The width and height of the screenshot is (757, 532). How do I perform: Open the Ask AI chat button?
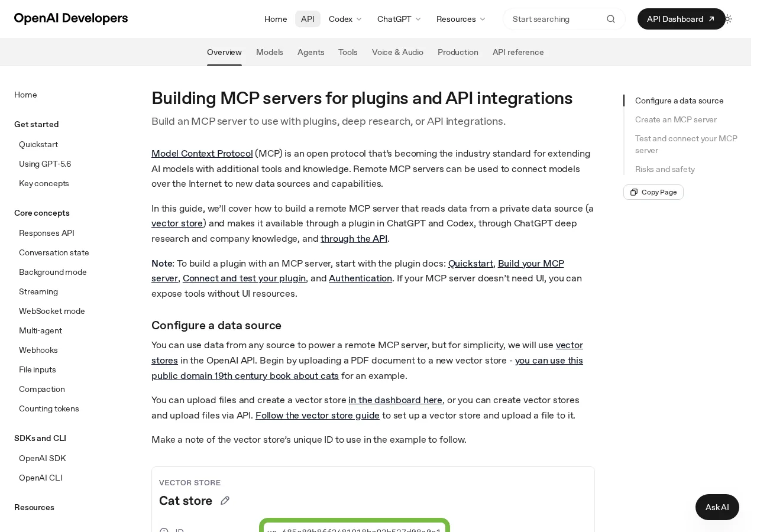tap(717, 507)
